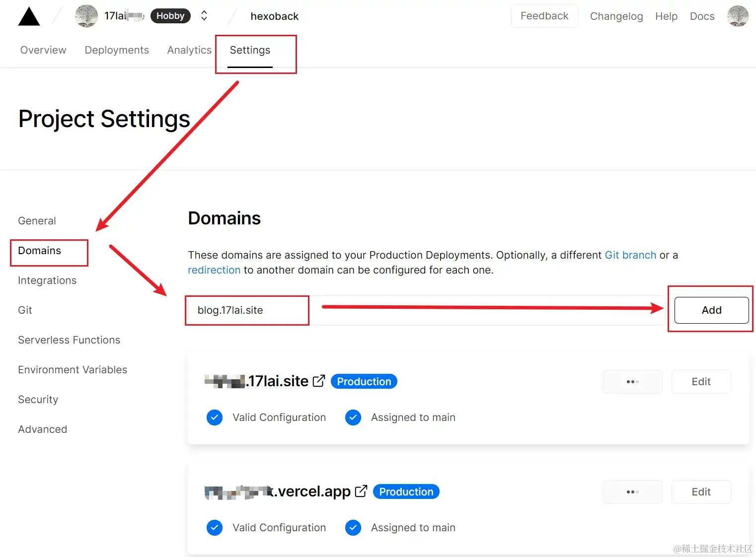756x557 pixels.
Task: Switch to the Deployments tab
Action: click(117, 50)
